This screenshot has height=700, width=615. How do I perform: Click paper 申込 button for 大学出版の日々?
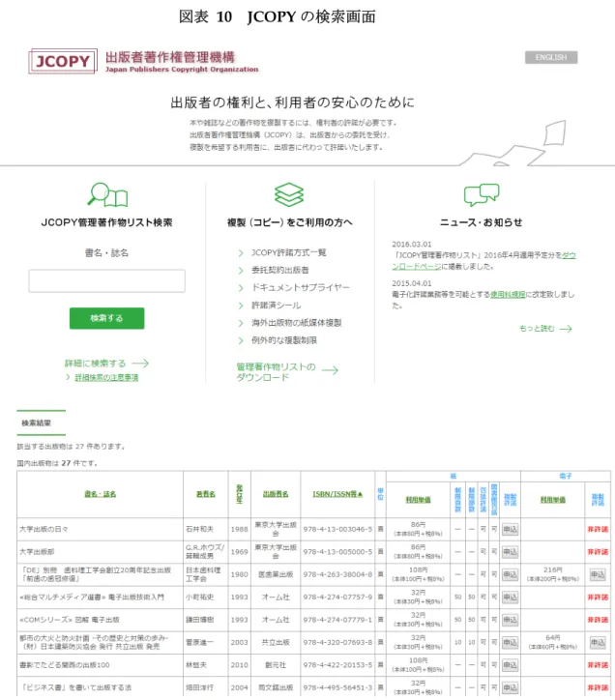(510, 530)
